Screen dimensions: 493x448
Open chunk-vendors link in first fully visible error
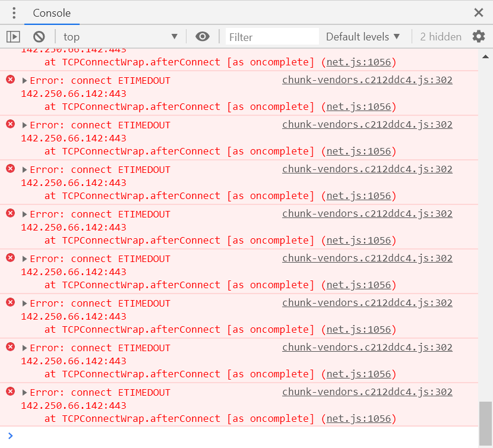(x=367, y=80)
